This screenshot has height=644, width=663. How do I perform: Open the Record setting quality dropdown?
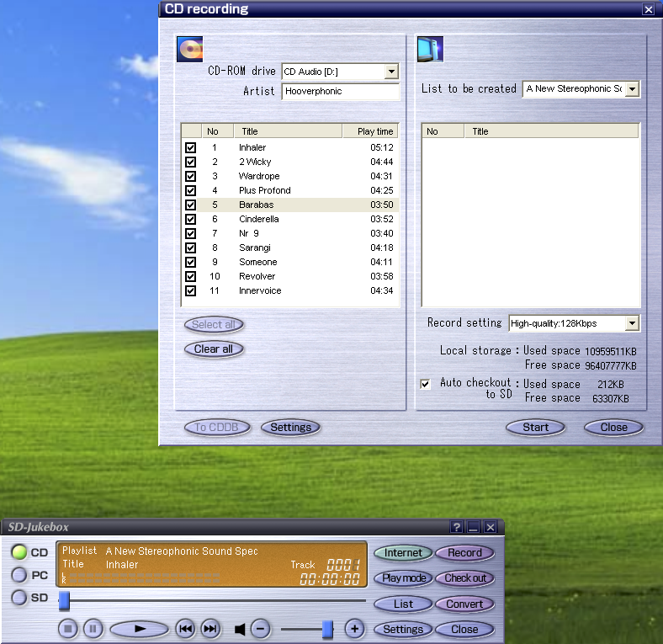[x=632, y=323]
